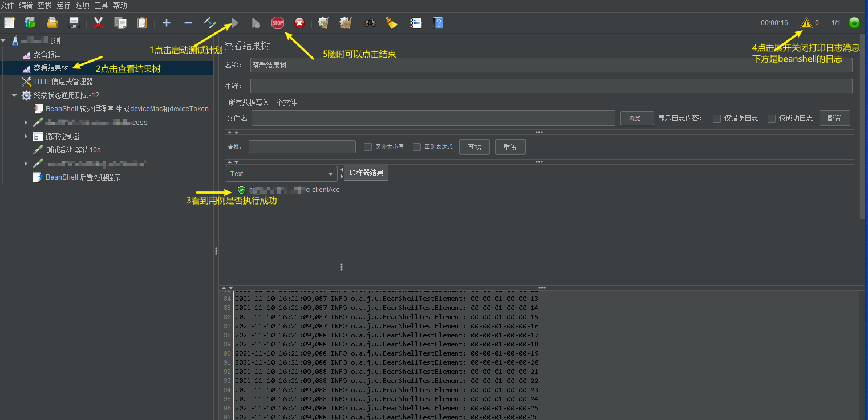The height and width of the screenshot is (420, 868).
Task: Toggle the 区分大小写 checkbox
Action: (368, 147)
